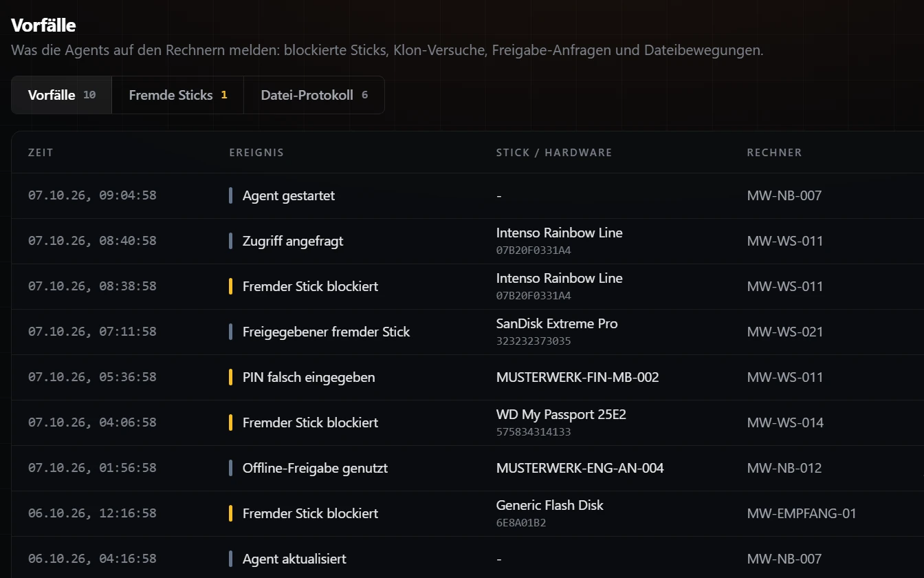
Task: Select the 'Agent gestartet' event
Action: point(289,195)
